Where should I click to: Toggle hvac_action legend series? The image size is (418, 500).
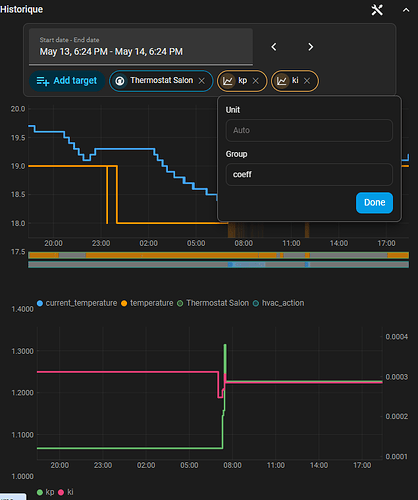tap(278, 303)
